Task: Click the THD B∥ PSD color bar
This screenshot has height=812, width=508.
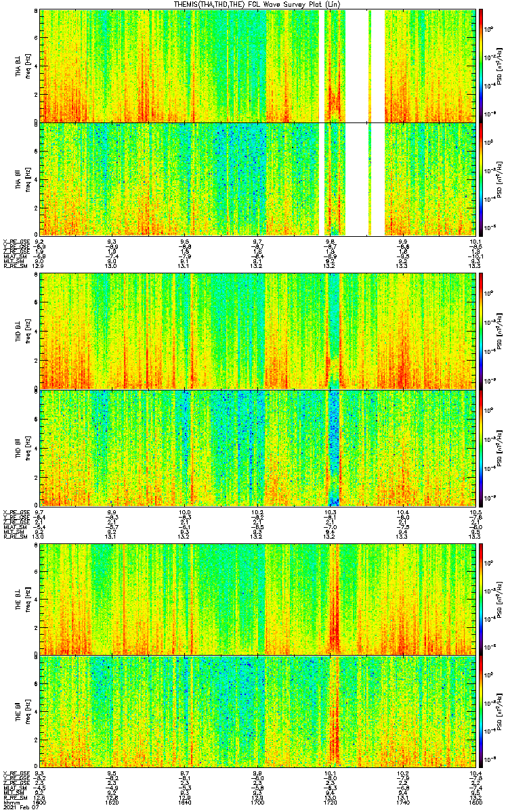Action: click(481, 447)
